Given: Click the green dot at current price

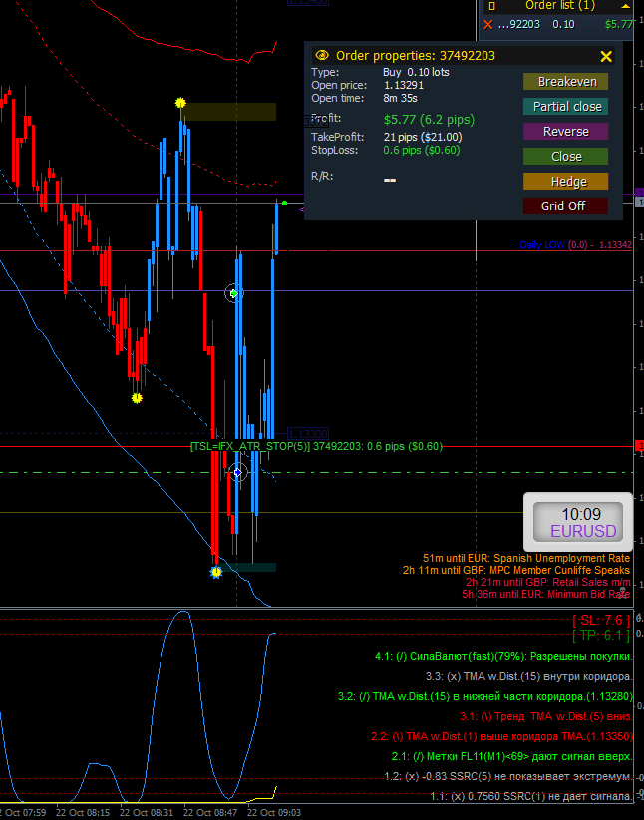Looking at the screenshot, I should pos(284,203).
